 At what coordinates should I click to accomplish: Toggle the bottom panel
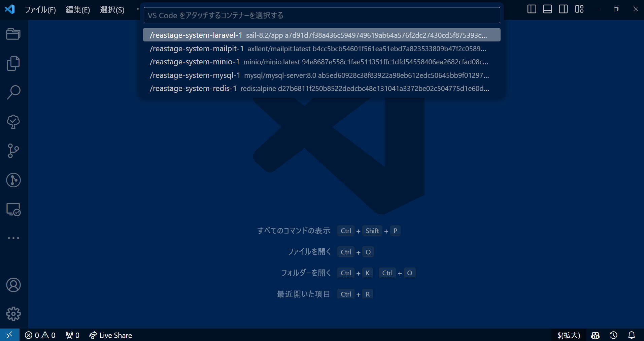click(x=547, y=9)
